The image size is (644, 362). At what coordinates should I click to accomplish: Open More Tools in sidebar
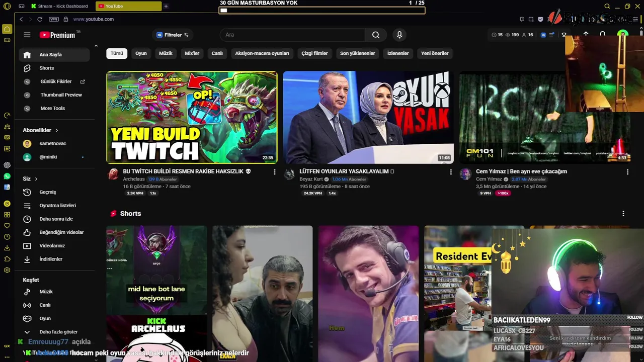(x=54, y=108)
